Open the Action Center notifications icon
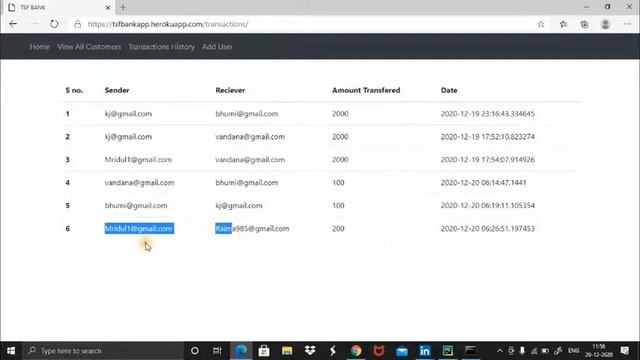The width and height of the screenshot is (640, 360). [625, 351]
